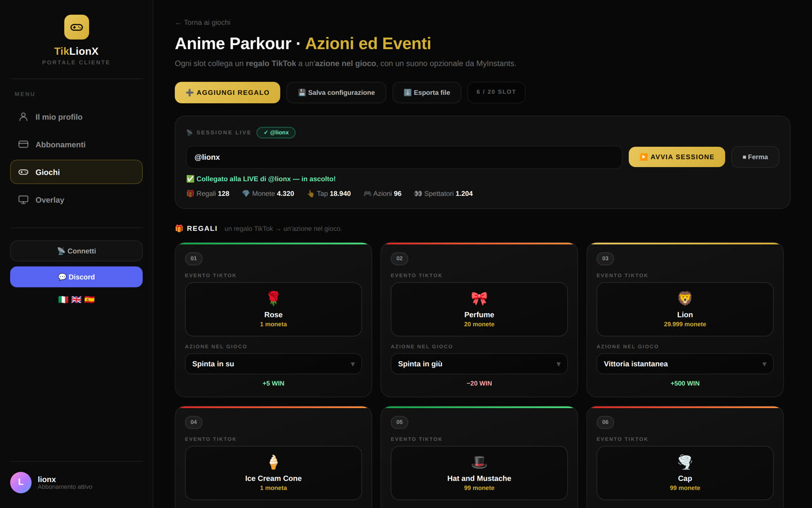Follow the Torna ai giochi link

[x=202, y=23]
